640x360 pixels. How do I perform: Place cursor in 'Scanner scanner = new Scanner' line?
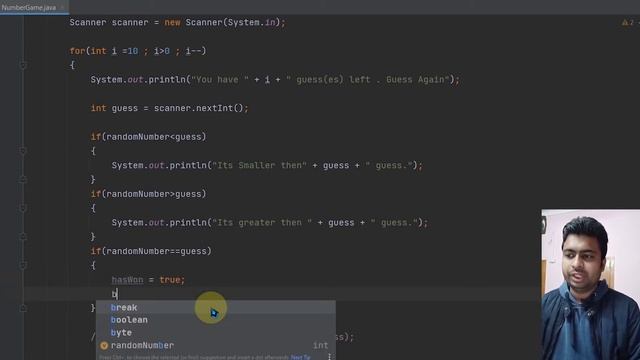177,22
